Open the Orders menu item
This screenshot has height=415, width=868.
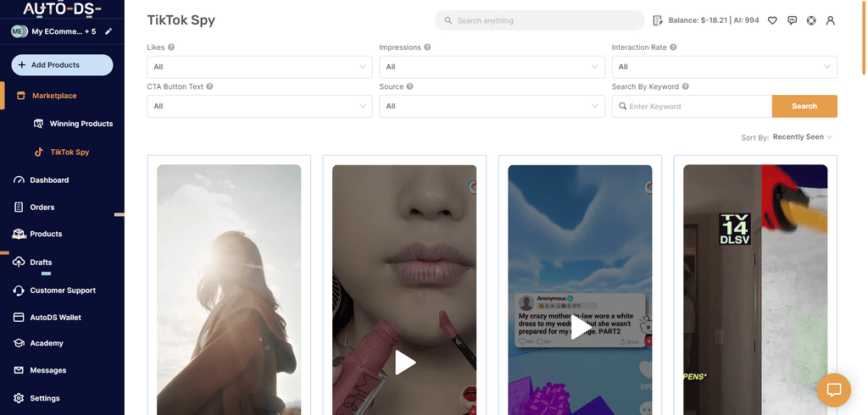tap(42, 207)
